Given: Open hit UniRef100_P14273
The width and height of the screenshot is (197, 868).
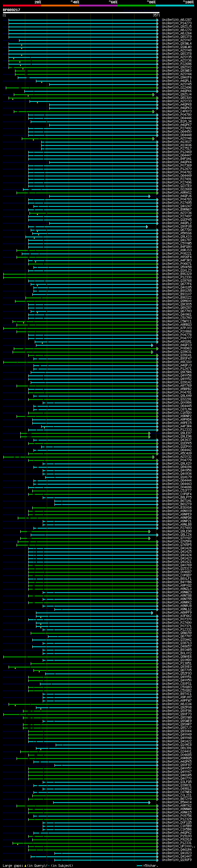Looking at the screenshot, I should (177, 23).
